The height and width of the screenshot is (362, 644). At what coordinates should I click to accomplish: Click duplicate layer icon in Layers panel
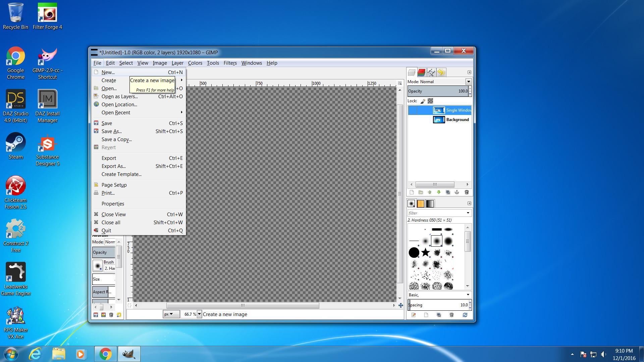448,192
